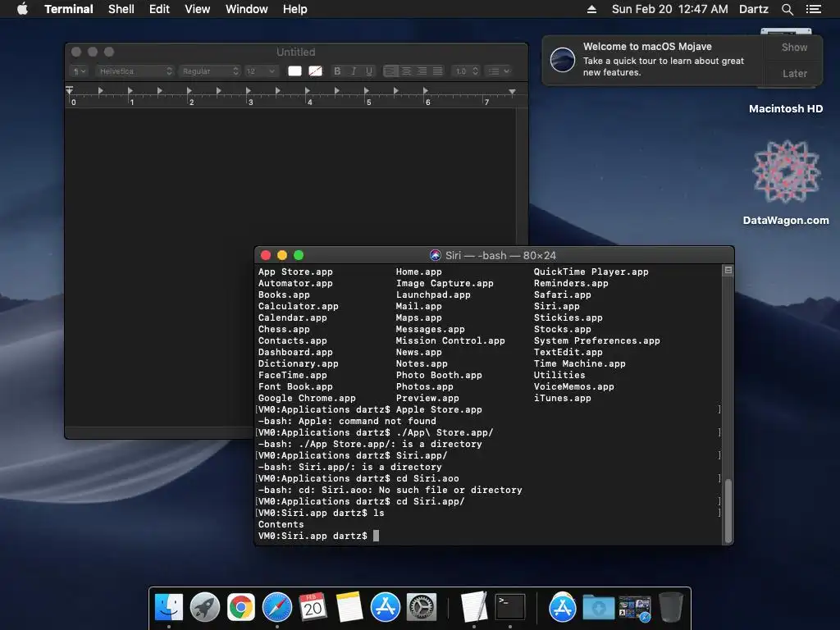The image size is (840, 630).
Task: Minimize the Siri Terminal window yellow button
Action: tap(282, 256)
